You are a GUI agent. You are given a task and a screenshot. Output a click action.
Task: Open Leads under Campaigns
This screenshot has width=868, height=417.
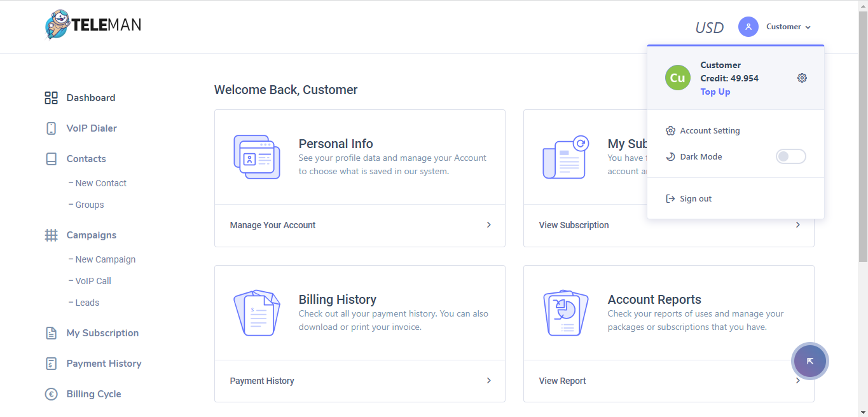87,303
